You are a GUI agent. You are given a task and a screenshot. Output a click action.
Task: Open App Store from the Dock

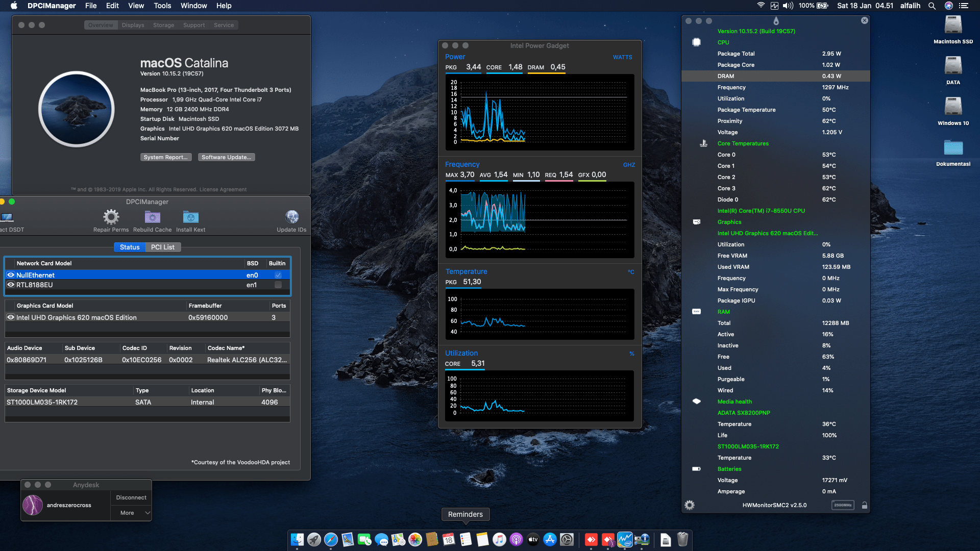pos(550,539)
